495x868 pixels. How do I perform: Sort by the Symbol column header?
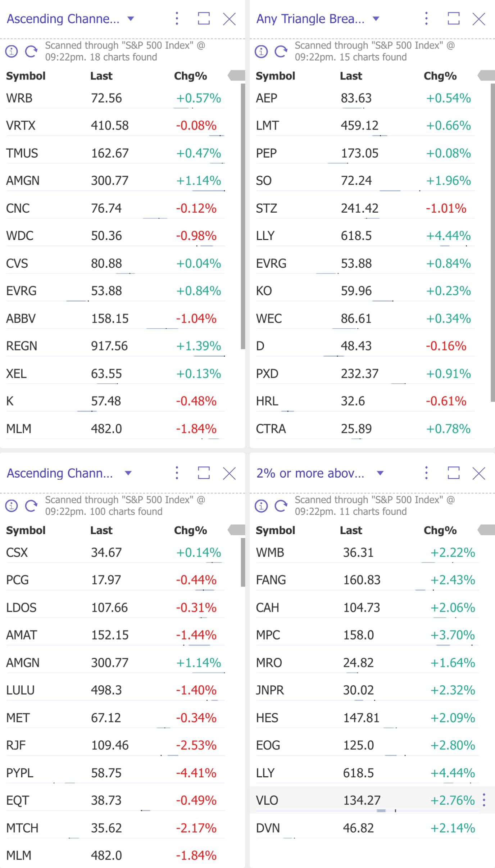click(26, 76)
